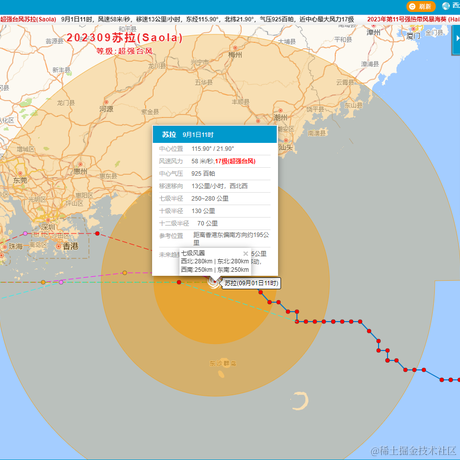The image size is (460, 460).
Task: Click the track point just below the Saola label
Action: tap(260, 292)
